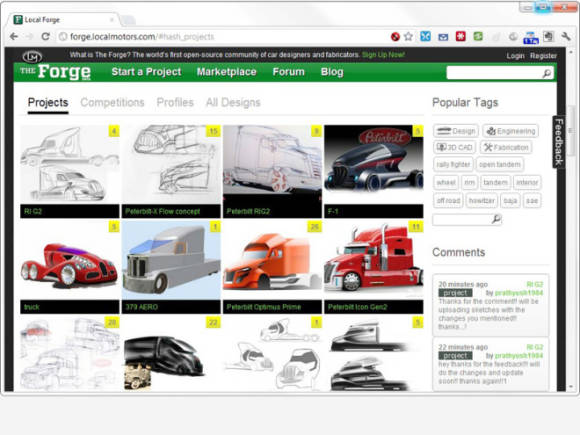Open the Forum menu item
The image size is (580, 435).
point(289,72)
